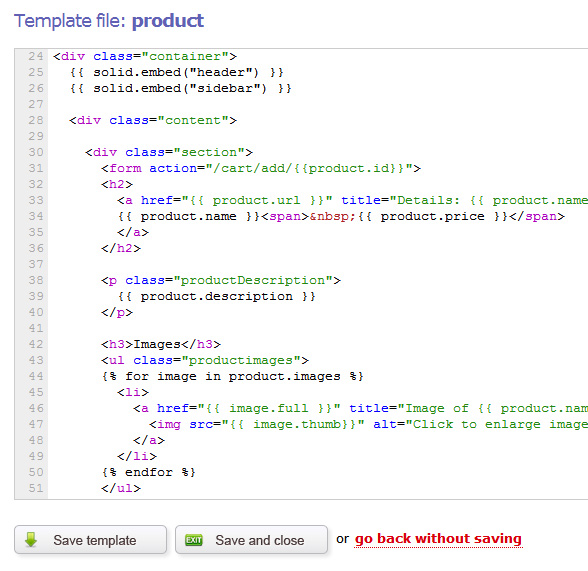Click the green download arrow icon on Save template
The height and width of the screenshot is (571, 588).
click(31, 540)
